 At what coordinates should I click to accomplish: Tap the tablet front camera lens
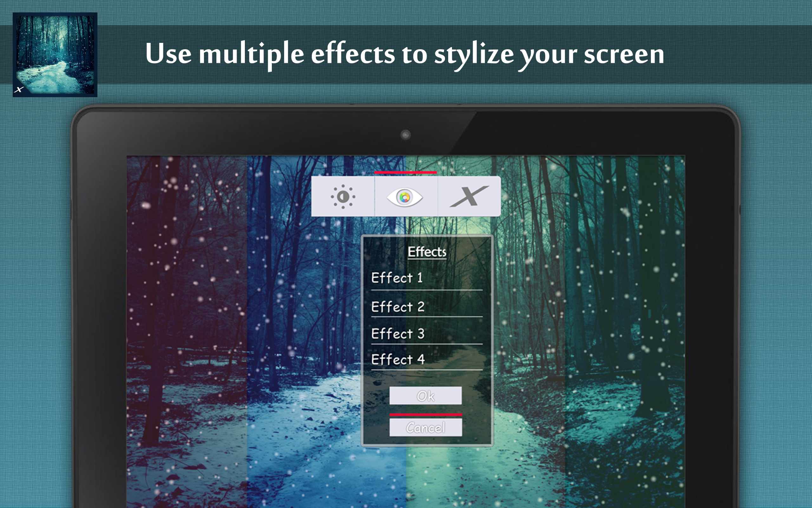(405, 135)
